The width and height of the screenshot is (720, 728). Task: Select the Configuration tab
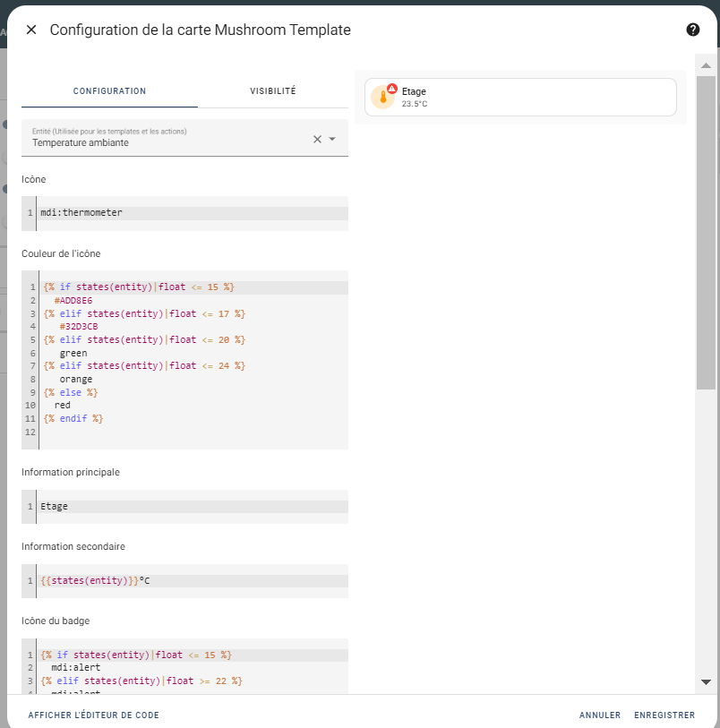pos(109,91)
